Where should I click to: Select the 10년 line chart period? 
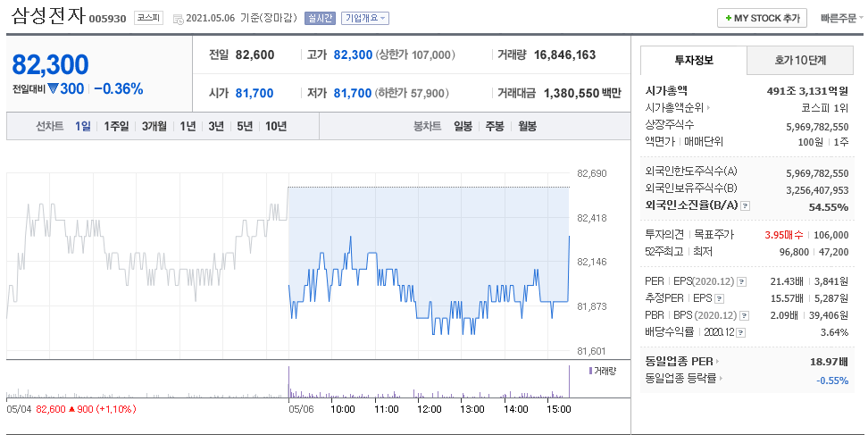[x=276, y=126]
